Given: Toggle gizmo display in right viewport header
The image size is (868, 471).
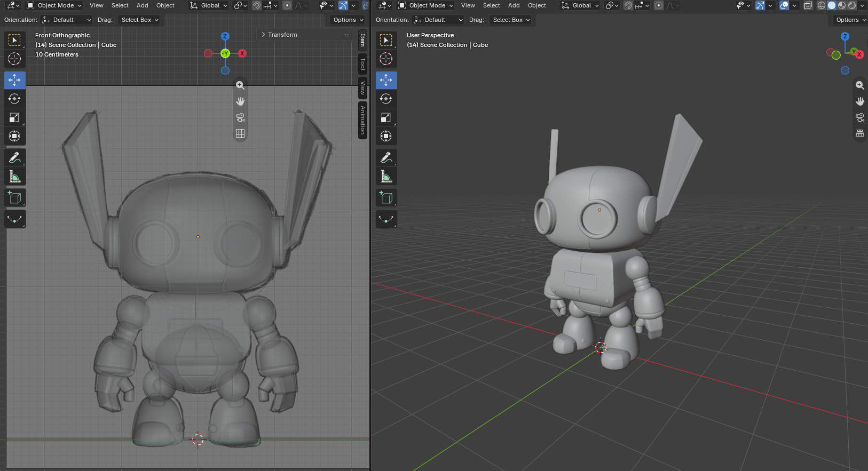Looking at the screenshot, I should click(x=760, y=5).
